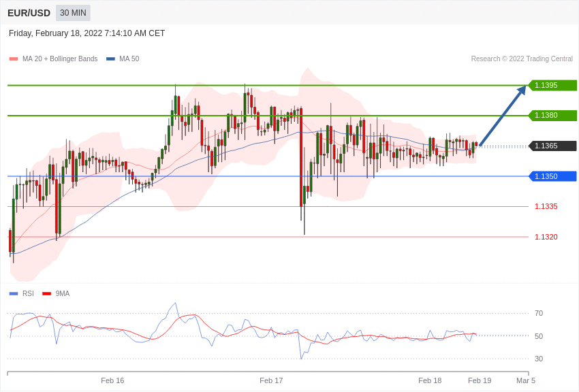Click the RSI legend label
Screen dimensions: 579x392
(x=28, y=293)
